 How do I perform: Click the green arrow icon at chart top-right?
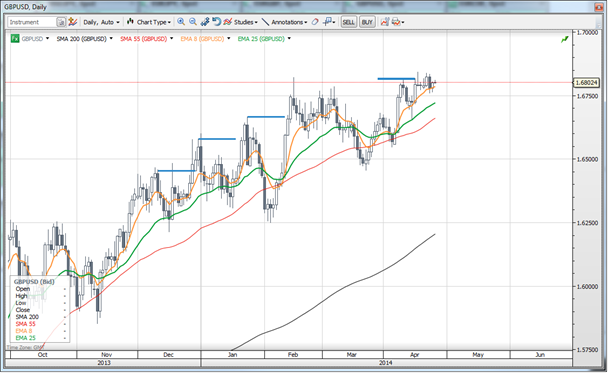565,39
